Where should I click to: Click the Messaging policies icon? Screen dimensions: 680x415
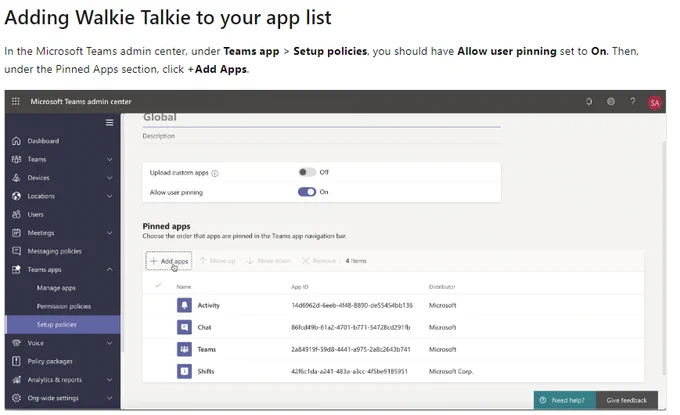[x=16, y=251]
